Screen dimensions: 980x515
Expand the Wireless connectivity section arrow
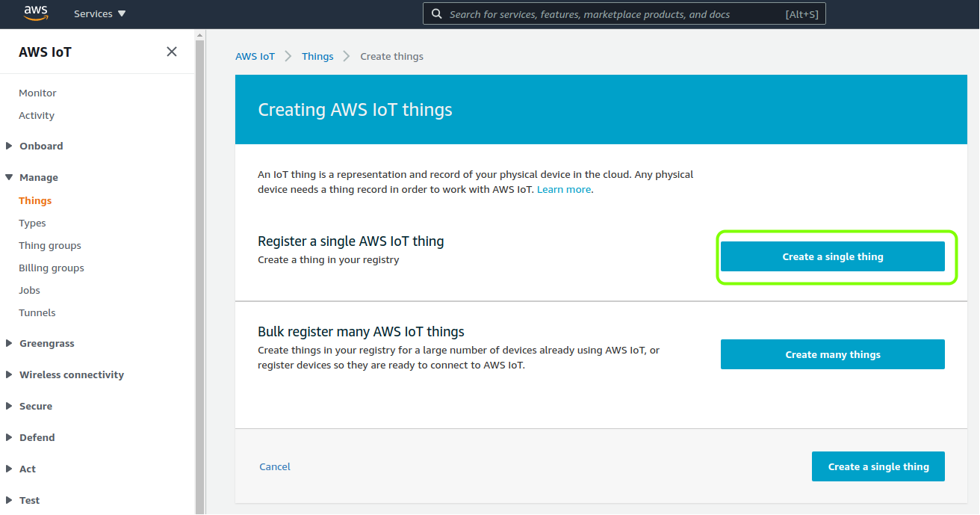(9, 374)
